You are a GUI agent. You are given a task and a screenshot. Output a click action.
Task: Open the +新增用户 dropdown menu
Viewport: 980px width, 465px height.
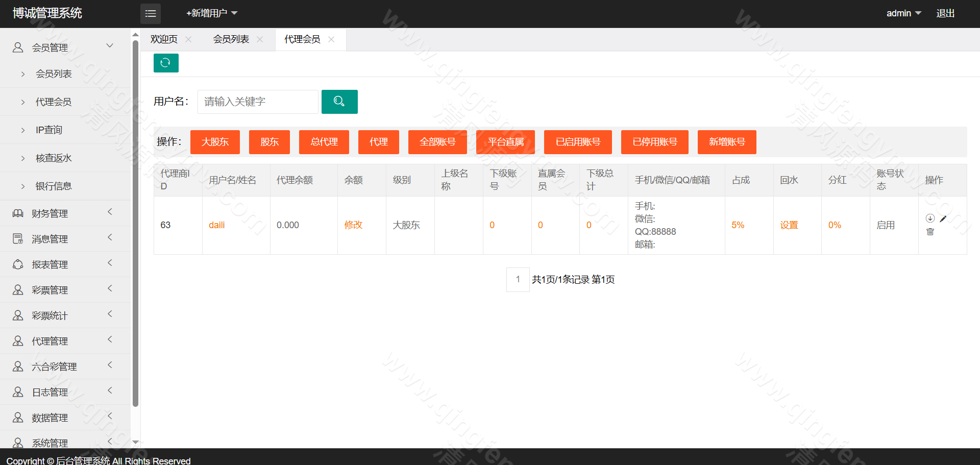point(212,13)
